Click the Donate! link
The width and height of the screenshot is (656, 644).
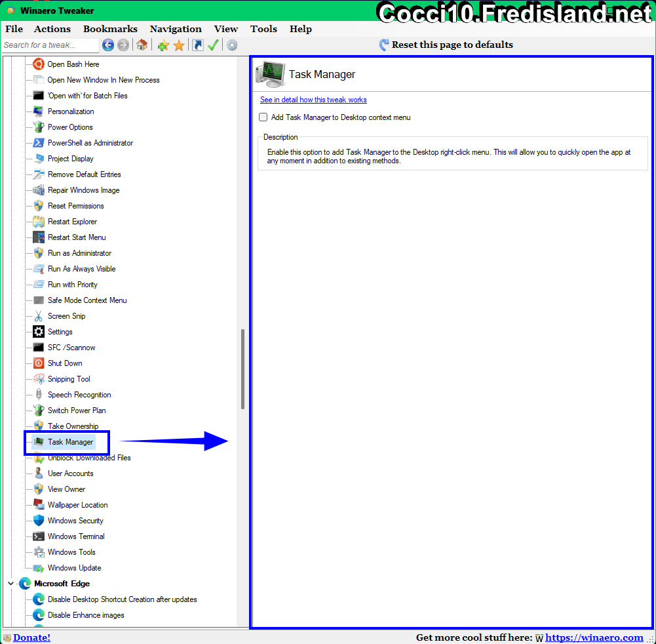(x=32, y=637)
